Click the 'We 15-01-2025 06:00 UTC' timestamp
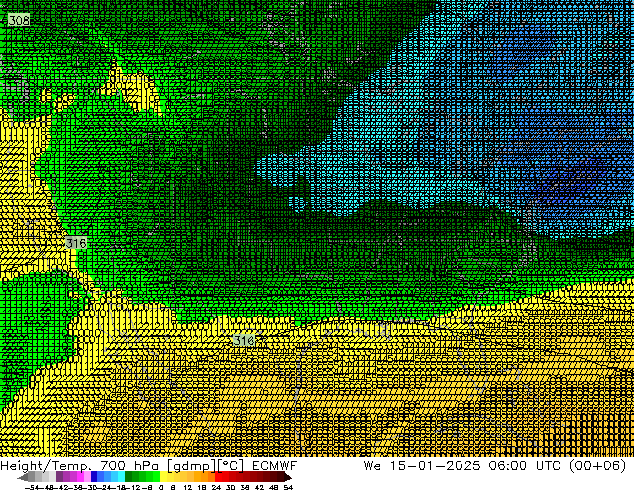 462,466
